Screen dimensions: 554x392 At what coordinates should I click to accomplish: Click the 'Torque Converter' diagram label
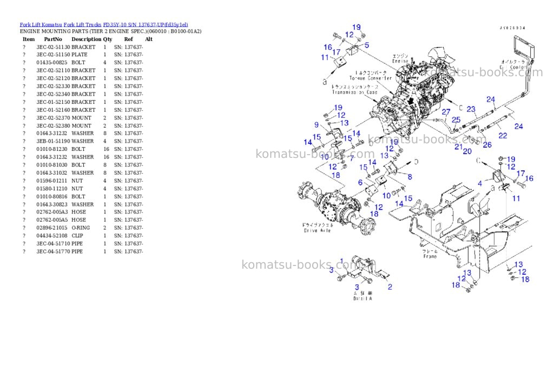371,78
